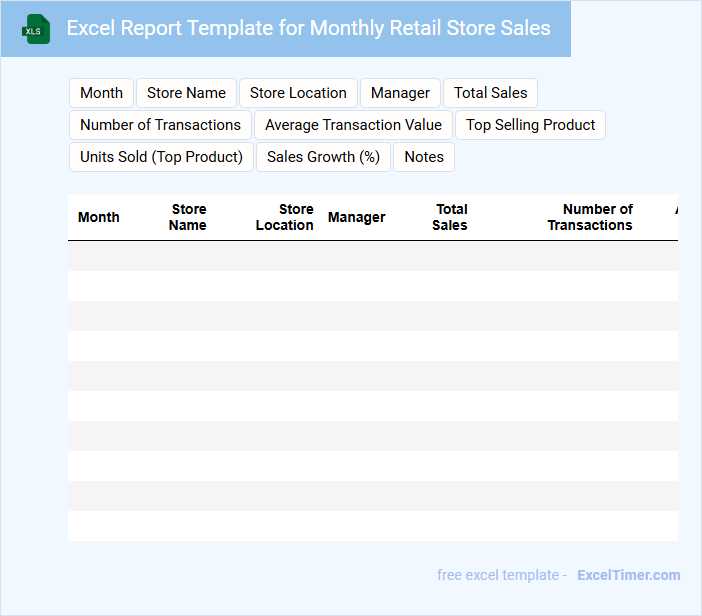
Task: Select the Notes tag button
Action: pyautogui.click(x=424, y=157)
